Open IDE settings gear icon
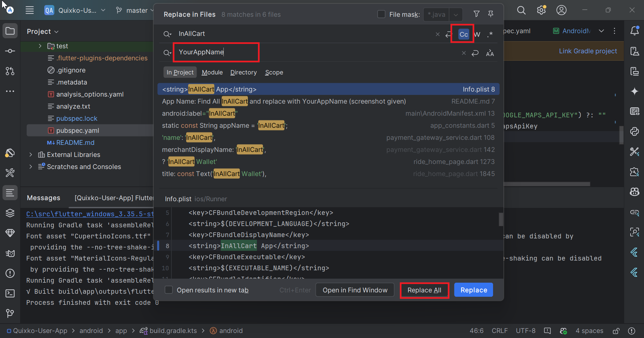Image resolution: width=644 pixels, height=338 pixels. [541, 10]
